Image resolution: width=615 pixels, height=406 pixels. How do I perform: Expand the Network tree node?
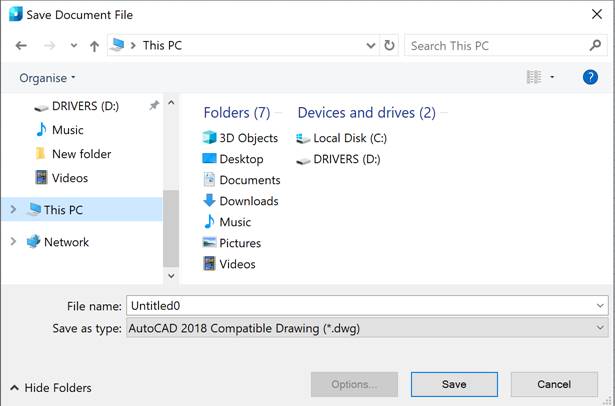click(13, 242)
